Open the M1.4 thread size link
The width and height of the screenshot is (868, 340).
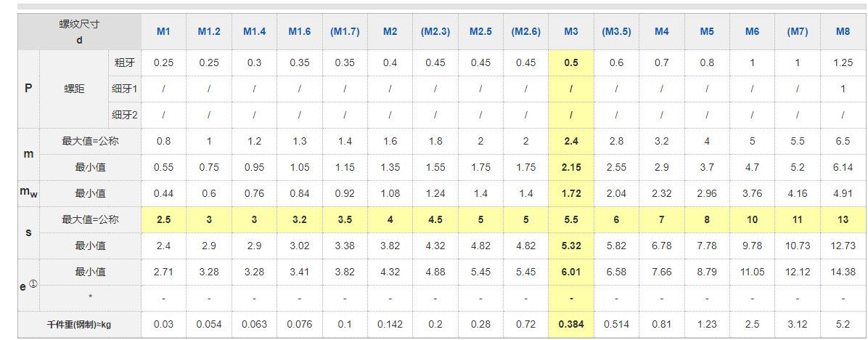pos(254,32)
